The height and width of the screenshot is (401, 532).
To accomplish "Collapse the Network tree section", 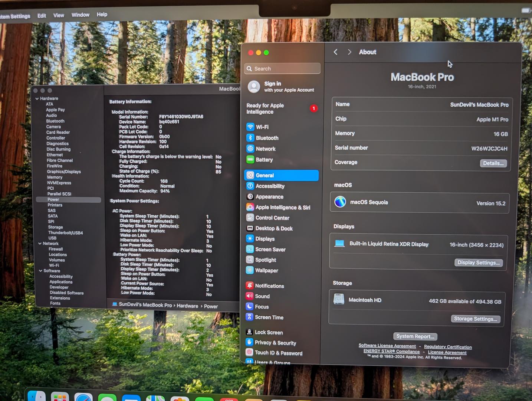I will coord(40,244).
